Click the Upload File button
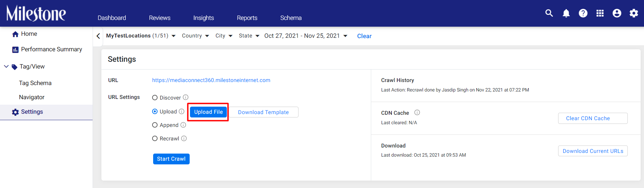 (x=208, y=112)
